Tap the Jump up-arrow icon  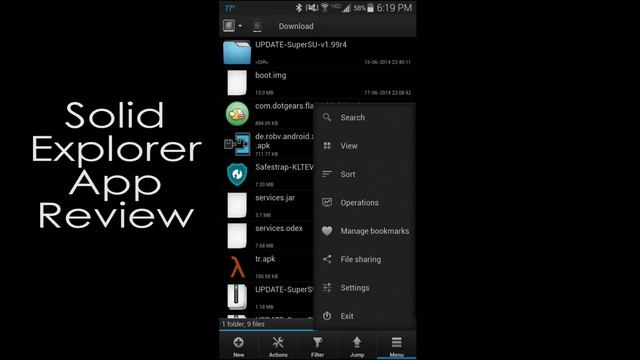click(357, 342)
